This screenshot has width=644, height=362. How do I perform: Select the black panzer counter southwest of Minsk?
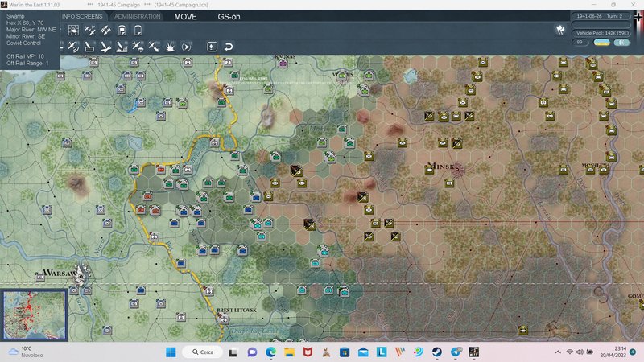click(362, 197)
